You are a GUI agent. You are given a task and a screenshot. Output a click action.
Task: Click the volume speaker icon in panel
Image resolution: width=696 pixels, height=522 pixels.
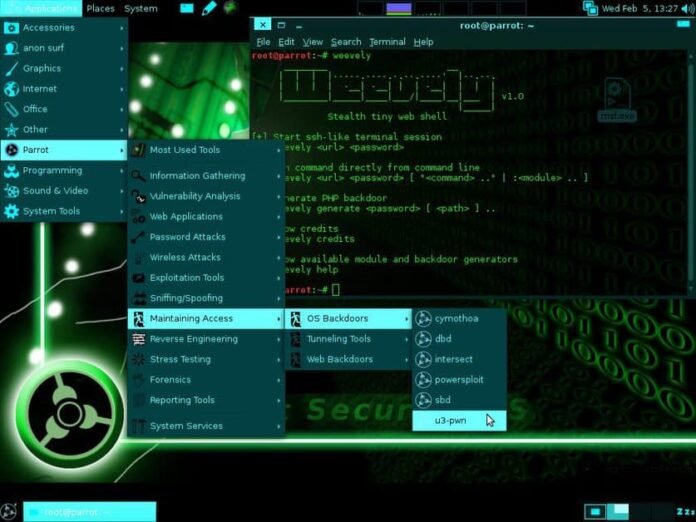point(688,8)
